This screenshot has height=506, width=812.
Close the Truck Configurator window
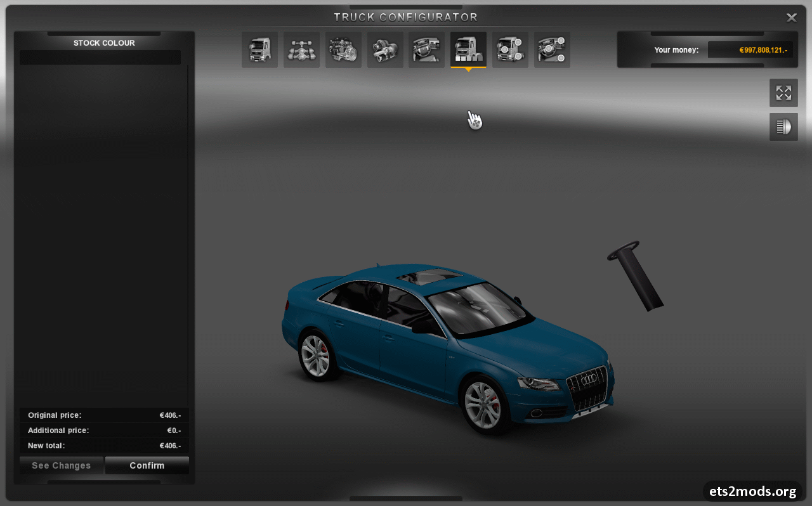coord(792,18)
